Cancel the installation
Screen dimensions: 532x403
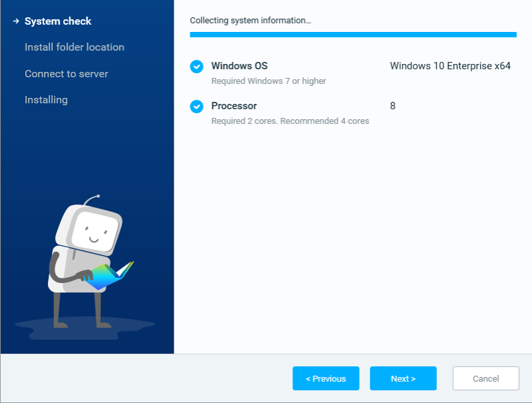486,378
